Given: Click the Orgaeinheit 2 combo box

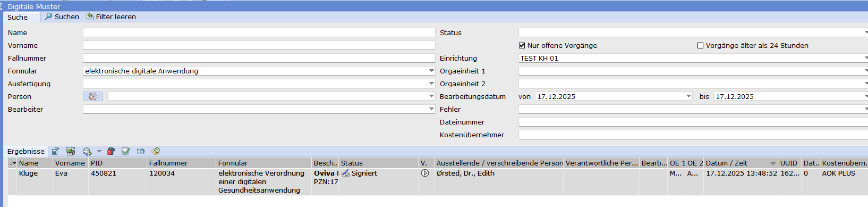Looking at the screenshot, I should (x=693, y=84).
